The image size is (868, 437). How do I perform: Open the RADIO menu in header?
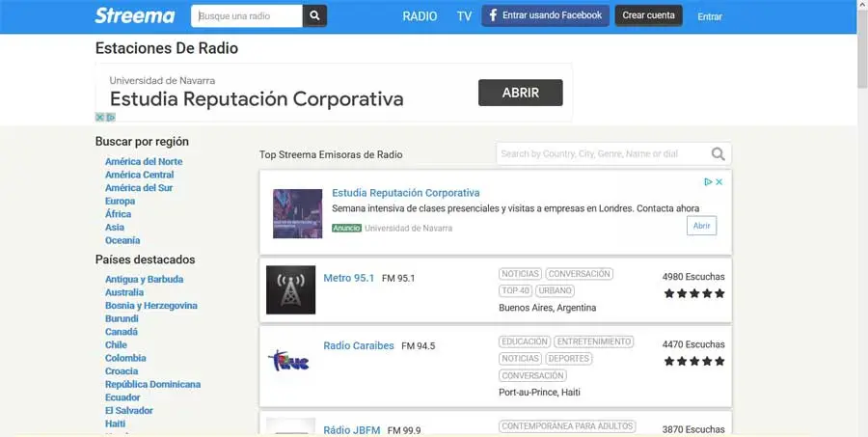coord(420,16)
